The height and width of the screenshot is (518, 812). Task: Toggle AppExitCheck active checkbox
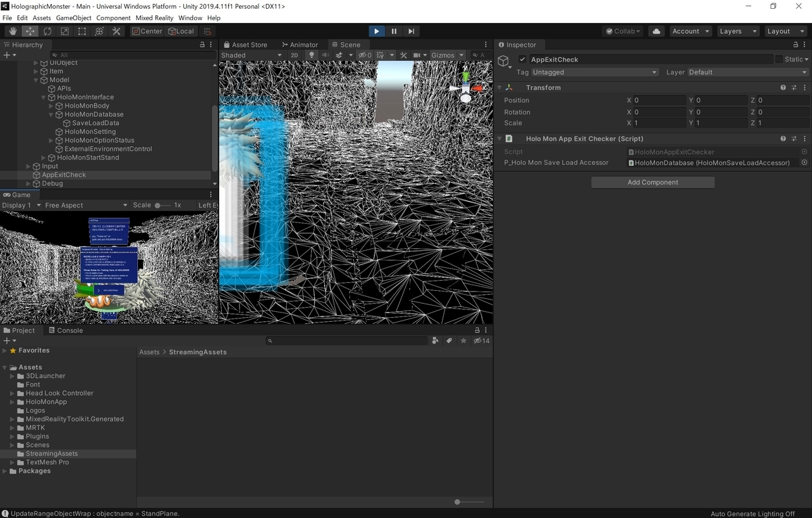point(522,60)
